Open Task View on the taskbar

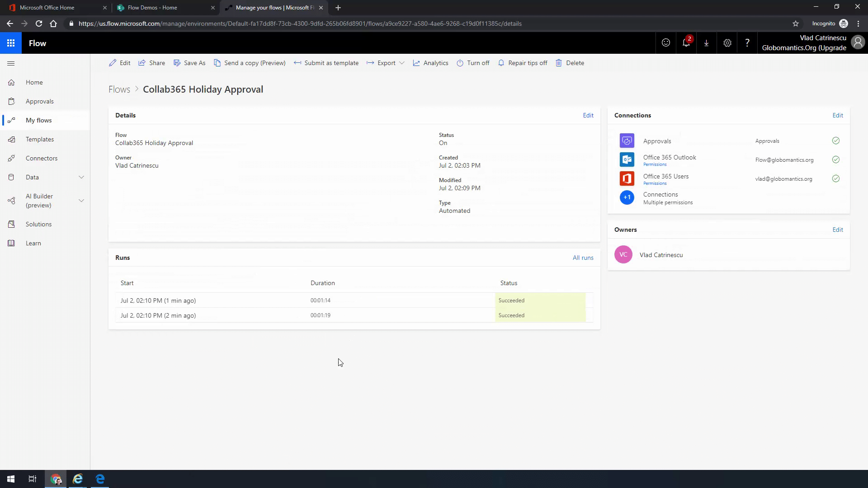pos(33,479)
